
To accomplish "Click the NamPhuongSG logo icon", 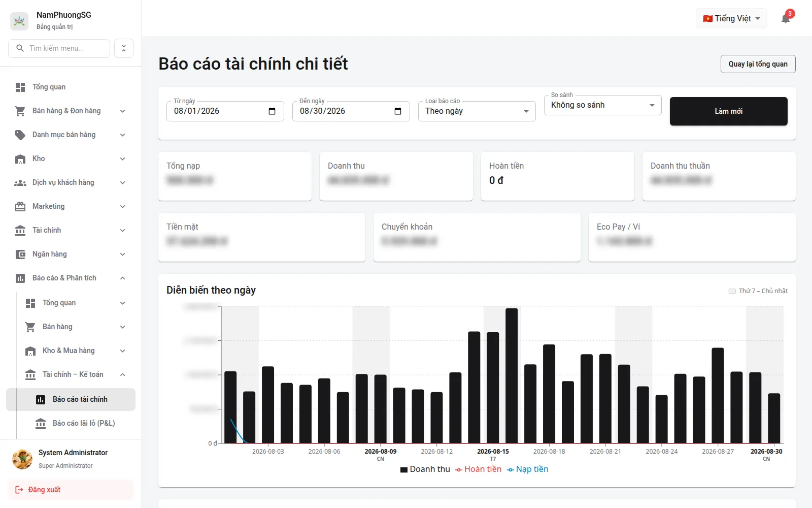I will coord(19,21).
